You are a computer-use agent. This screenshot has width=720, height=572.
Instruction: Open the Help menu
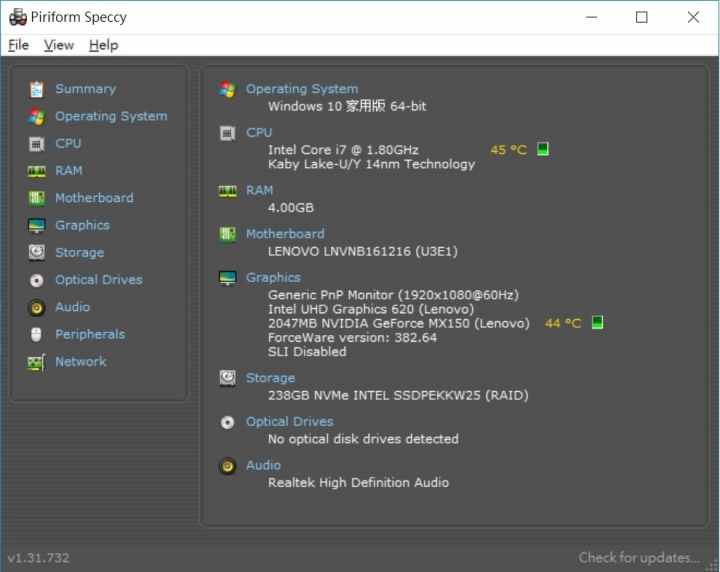(104, 45)
